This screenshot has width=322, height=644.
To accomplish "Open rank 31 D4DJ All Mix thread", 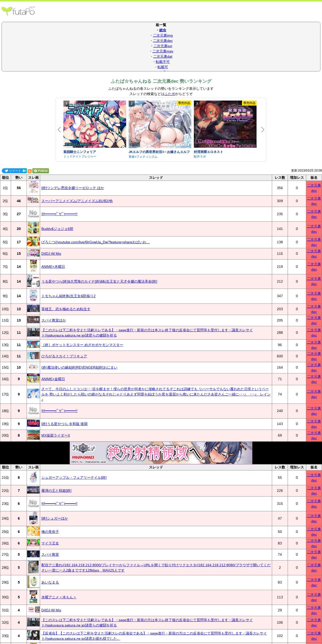I will click(51, 610).
